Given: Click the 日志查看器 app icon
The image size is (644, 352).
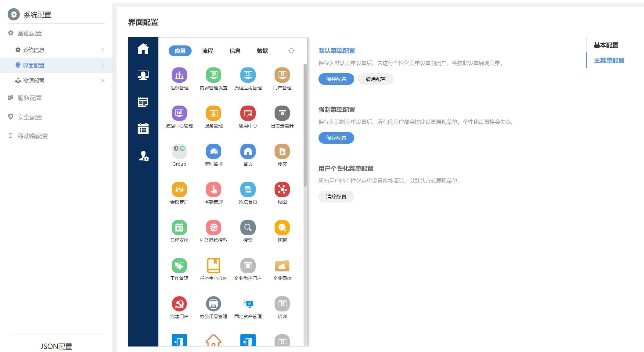Looking at the screenshot, I should 282,113.
